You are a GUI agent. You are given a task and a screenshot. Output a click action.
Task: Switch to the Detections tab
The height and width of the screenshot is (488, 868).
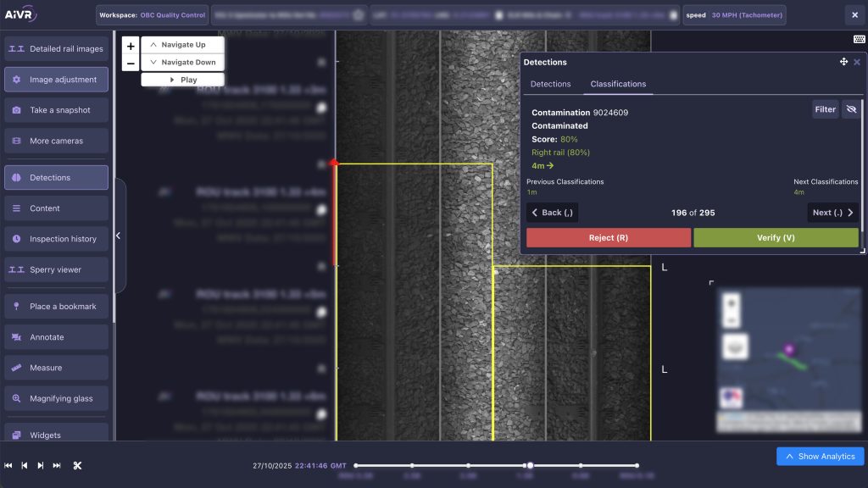click(x=550, y=84)
